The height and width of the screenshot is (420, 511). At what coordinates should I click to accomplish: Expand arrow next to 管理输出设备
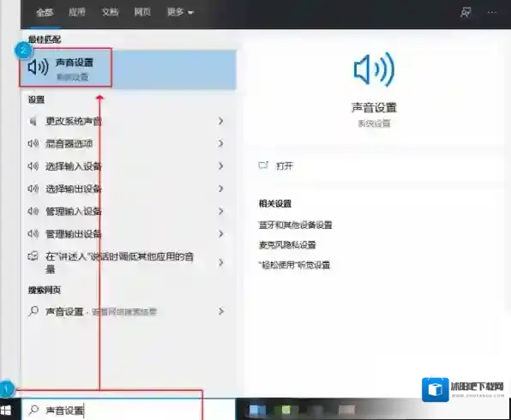point(221,234)
